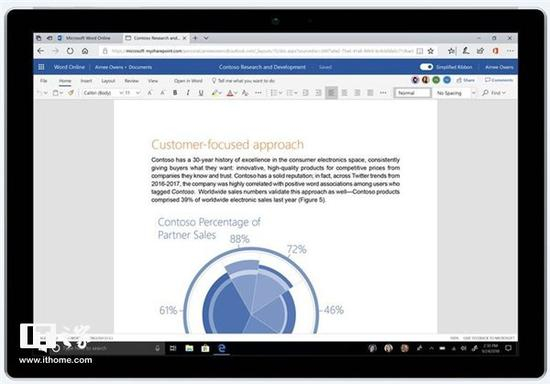The width and height of the screenshot is (550, 384).
Task: Justify paragraph text
Action: coord(370,93)
